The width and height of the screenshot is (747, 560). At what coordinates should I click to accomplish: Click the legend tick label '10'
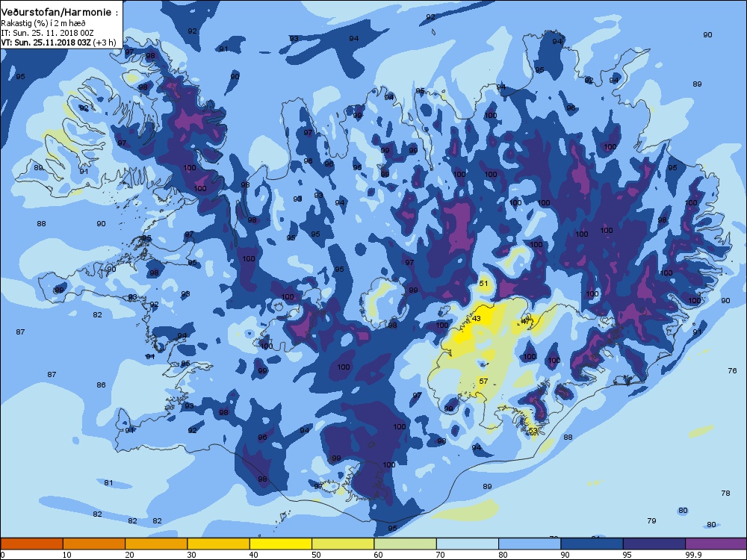coord(66,555)
